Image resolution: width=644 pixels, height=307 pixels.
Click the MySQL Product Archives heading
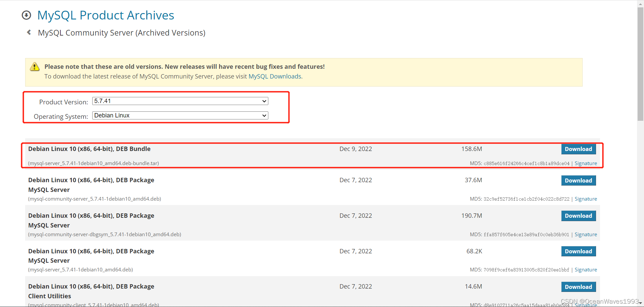click(x=106, y=15)
